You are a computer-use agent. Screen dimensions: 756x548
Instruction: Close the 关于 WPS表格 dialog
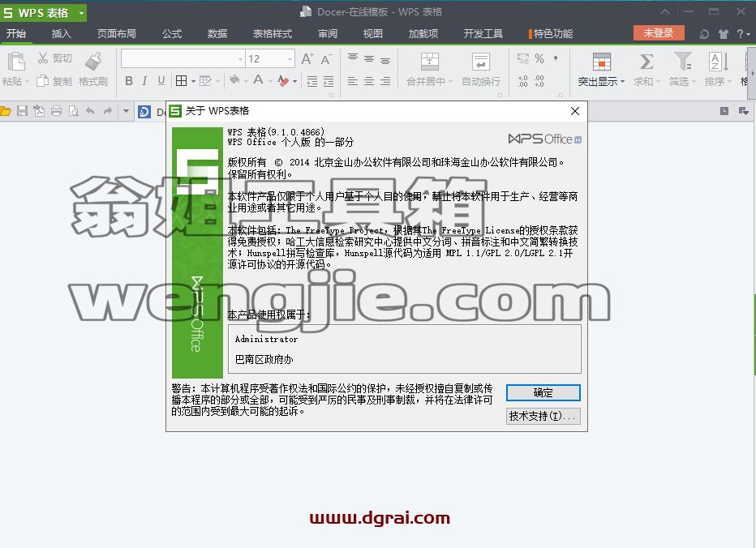point(575,111)
